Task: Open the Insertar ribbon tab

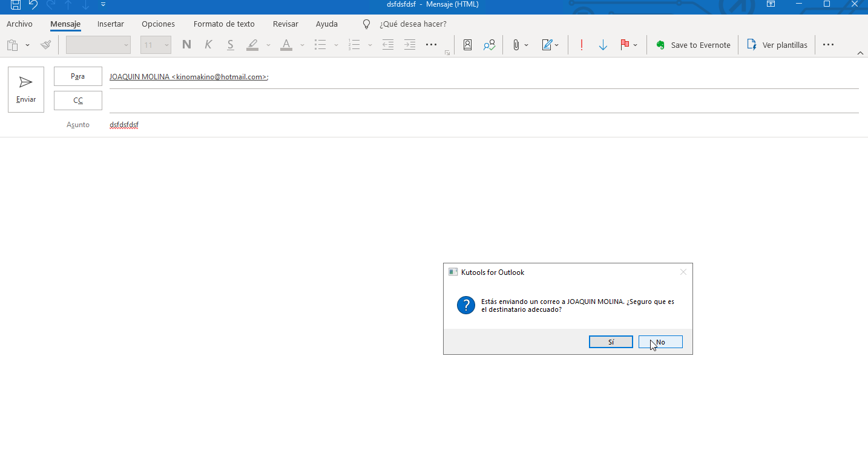Action: 110,24
